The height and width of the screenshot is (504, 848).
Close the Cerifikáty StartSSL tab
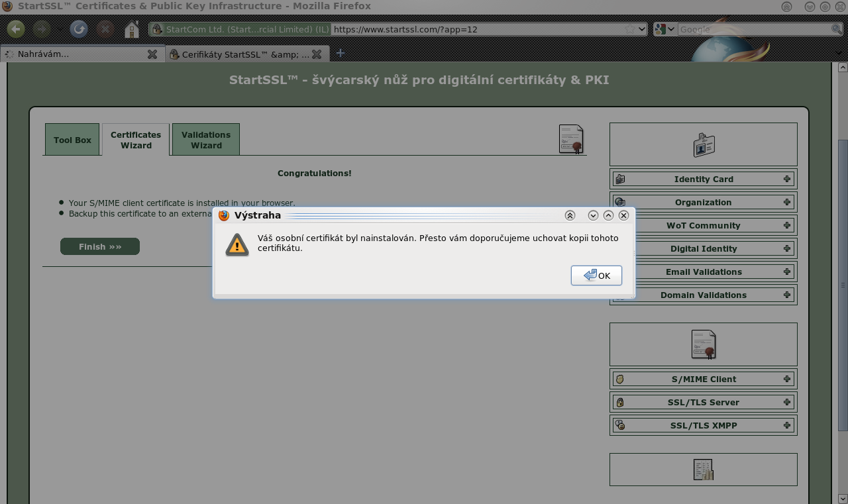click(x=317, y=54)
